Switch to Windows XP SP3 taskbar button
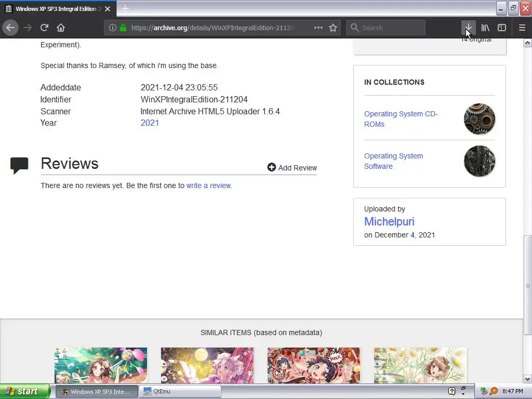 96,392
